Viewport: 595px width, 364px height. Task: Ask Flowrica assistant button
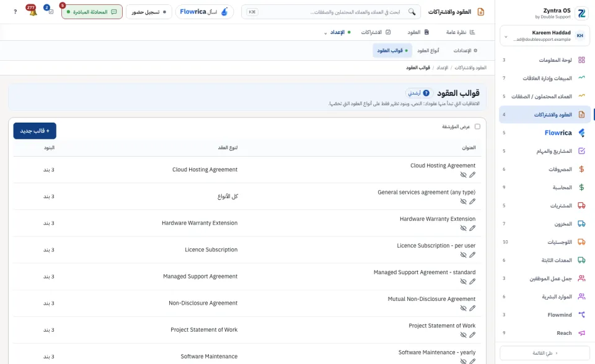[x=204, y=12]
